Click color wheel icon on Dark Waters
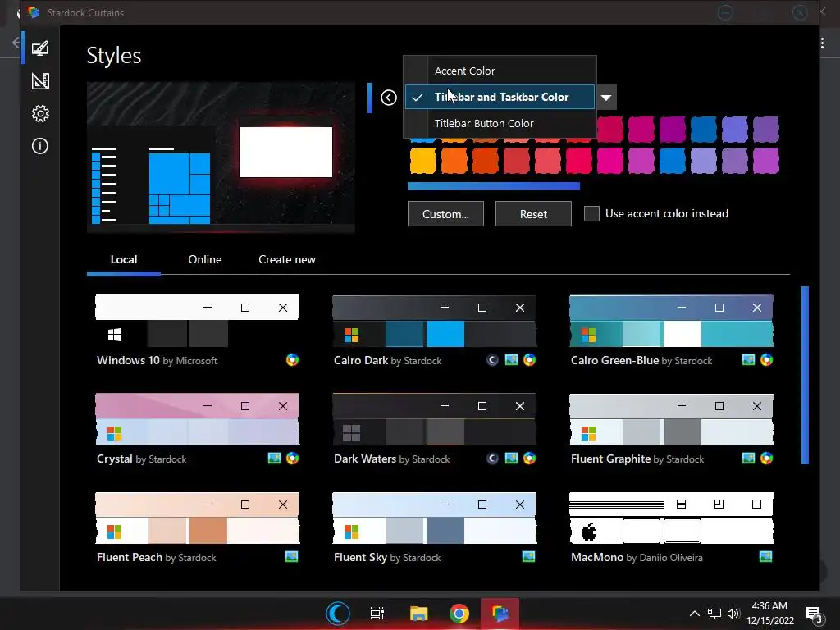840x630 pixels. [529, 459]
